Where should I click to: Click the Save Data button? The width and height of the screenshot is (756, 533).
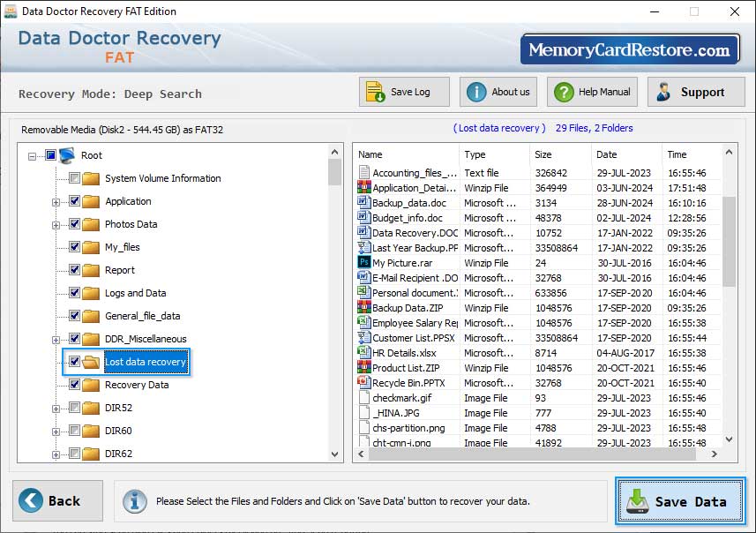pos(680,501)
